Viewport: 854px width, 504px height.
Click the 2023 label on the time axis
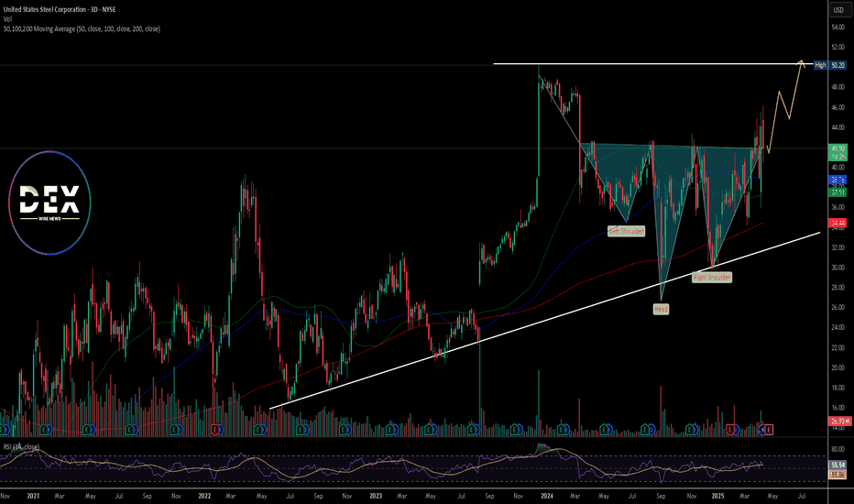coord(376,496)
